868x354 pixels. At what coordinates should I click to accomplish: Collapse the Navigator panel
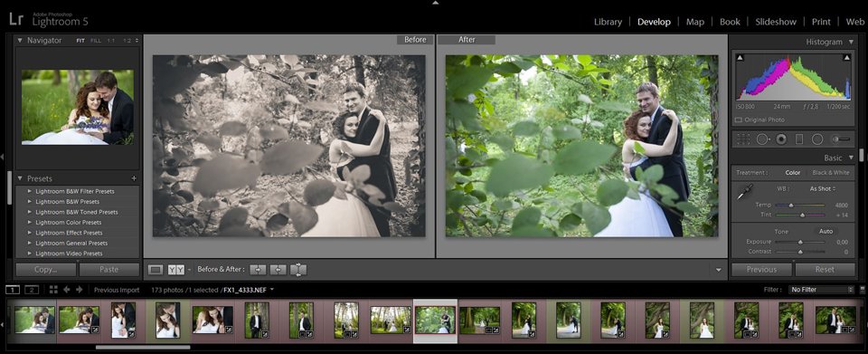20,41
